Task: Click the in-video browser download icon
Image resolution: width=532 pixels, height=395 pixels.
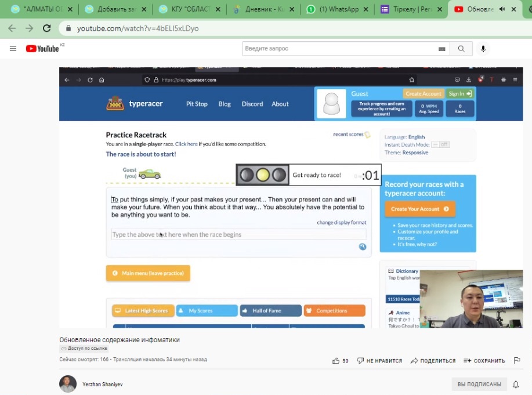Action: [x=469, y=79]
